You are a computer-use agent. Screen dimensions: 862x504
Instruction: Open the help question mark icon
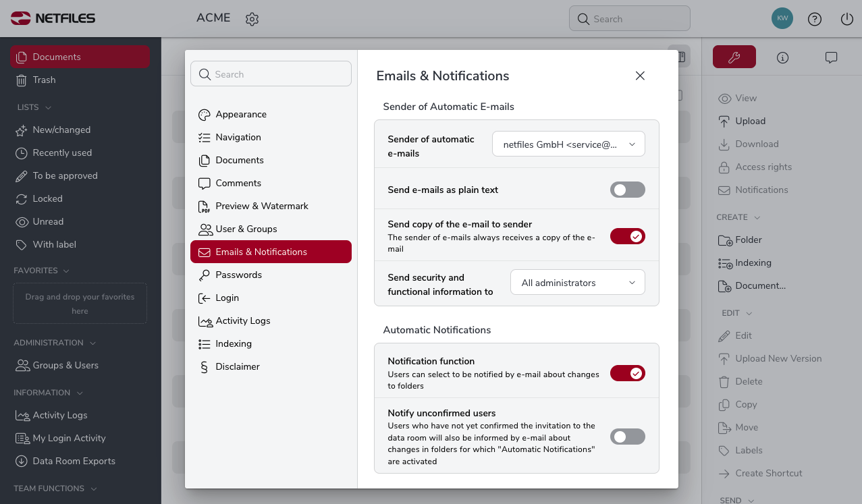815,20
